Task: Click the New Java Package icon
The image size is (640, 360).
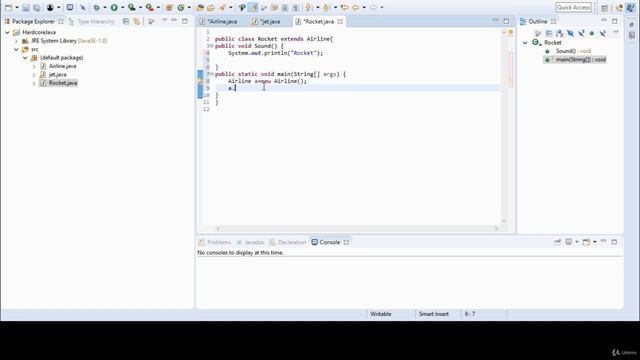Action: pos(169,7)
